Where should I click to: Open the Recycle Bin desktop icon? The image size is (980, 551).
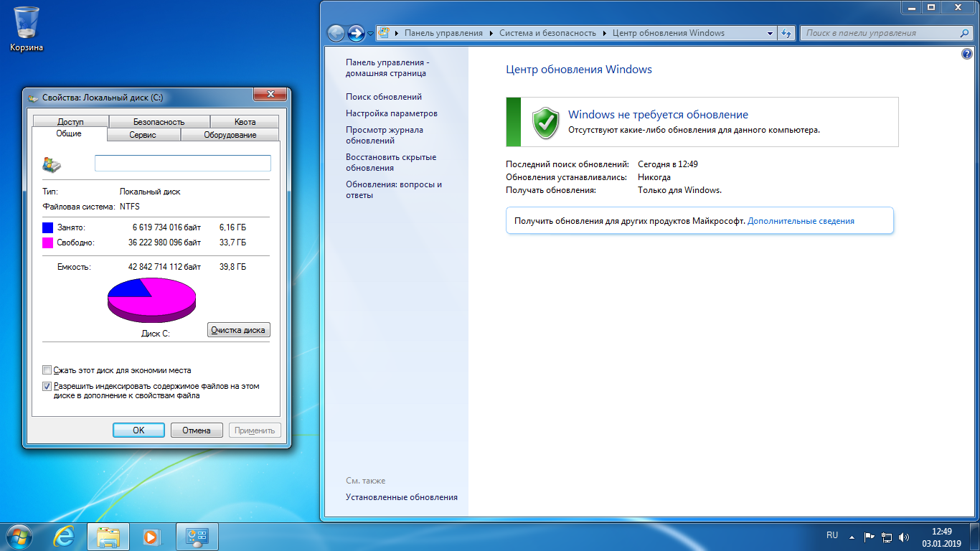pos(27,29)
